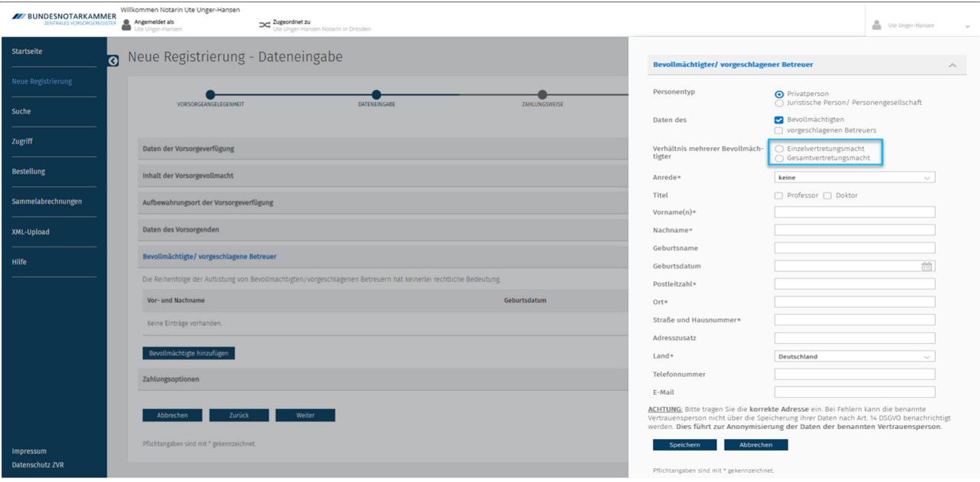The width and height of the screenshot is (980, 482).
Task: Expand user account menu chevron
Action: coord(967,26)
